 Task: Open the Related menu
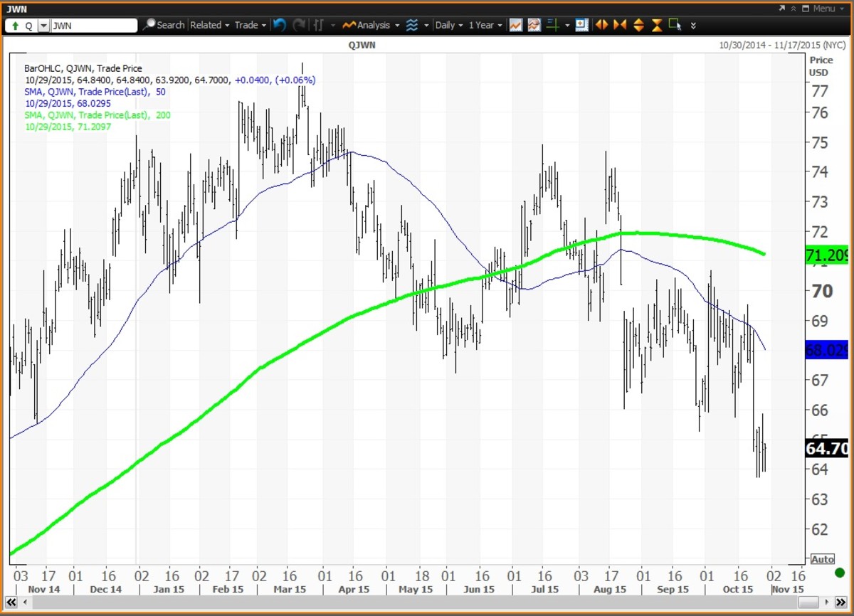pyautogui.click(x=209, y=25)
